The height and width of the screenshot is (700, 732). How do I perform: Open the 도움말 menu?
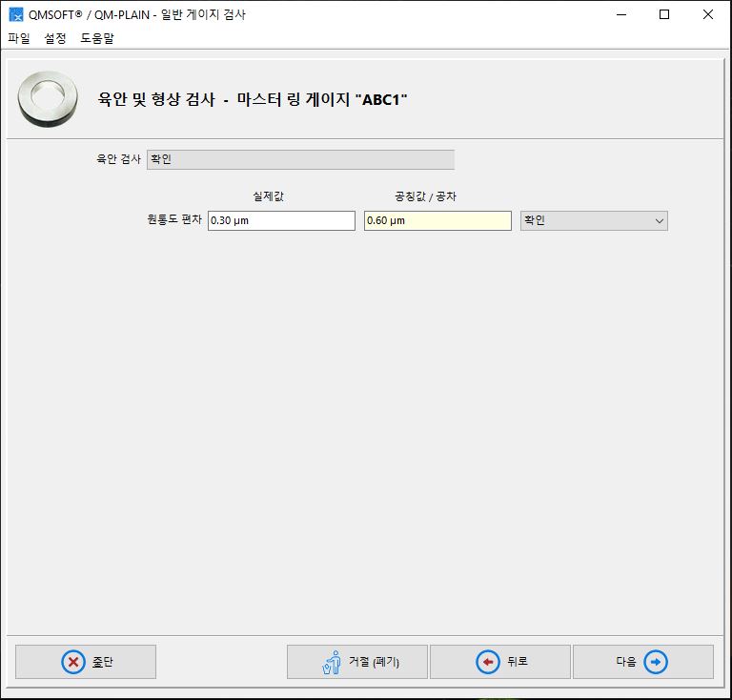tap(97, 38)
